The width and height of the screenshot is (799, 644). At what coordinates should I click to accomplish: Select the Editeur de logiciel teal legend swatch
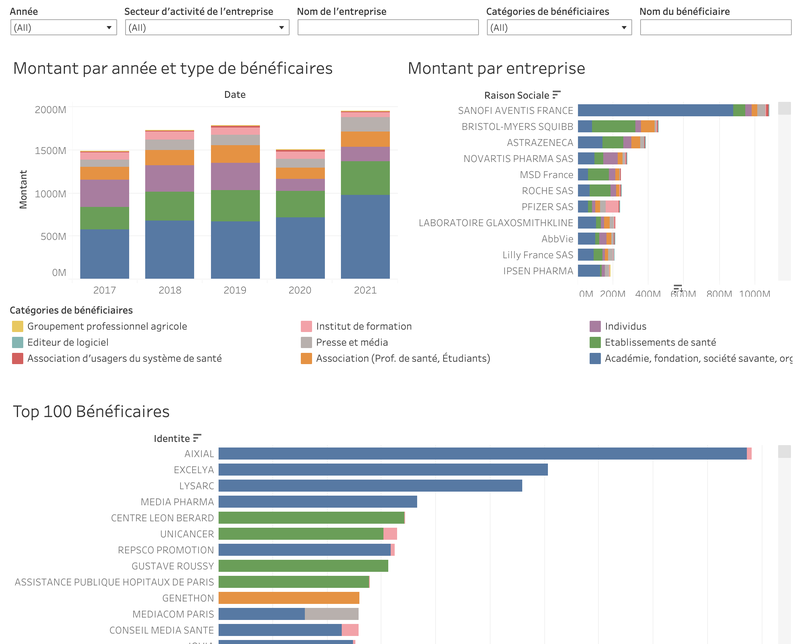point(18,342)
